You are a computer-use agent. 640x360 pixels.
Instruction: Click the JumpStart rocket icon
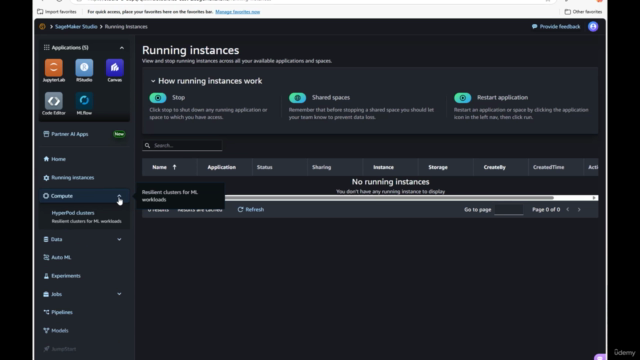click(x=46, y=349)
